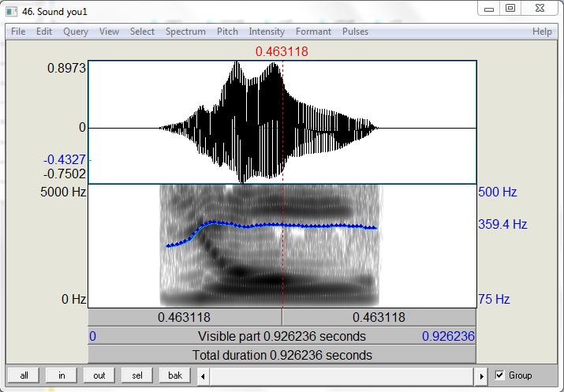The image size is (564, 392).
Task: Click the 'all' zoom button
Action: click(x=24, y=375)
